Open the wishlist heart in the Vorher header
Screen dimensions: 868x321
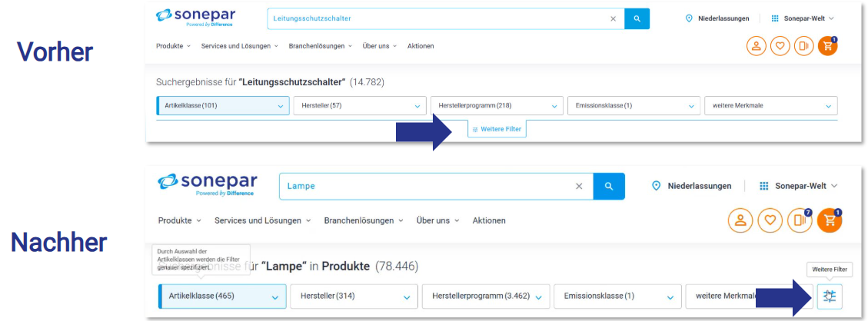pos(780,46)
